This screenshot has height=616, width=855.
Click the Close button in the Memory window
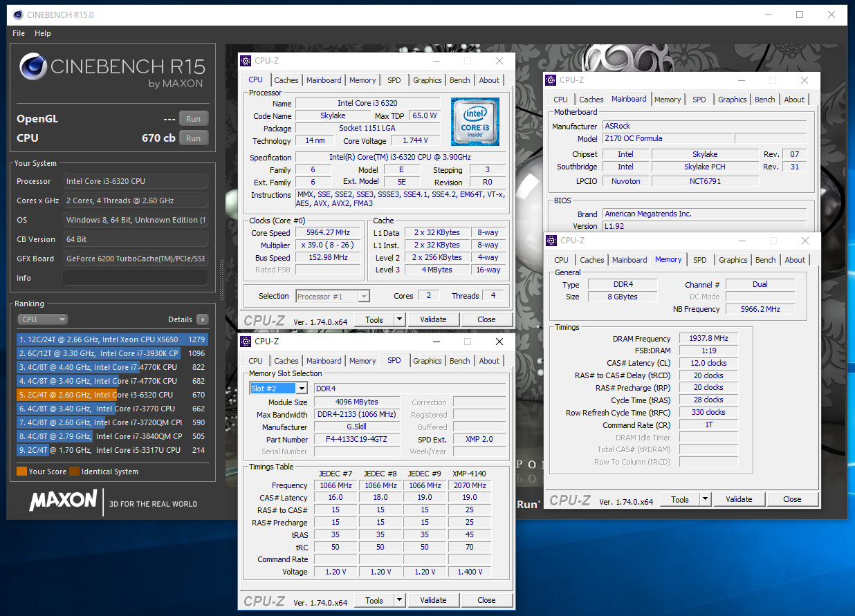pyautogui.click(x=792, y=499)
